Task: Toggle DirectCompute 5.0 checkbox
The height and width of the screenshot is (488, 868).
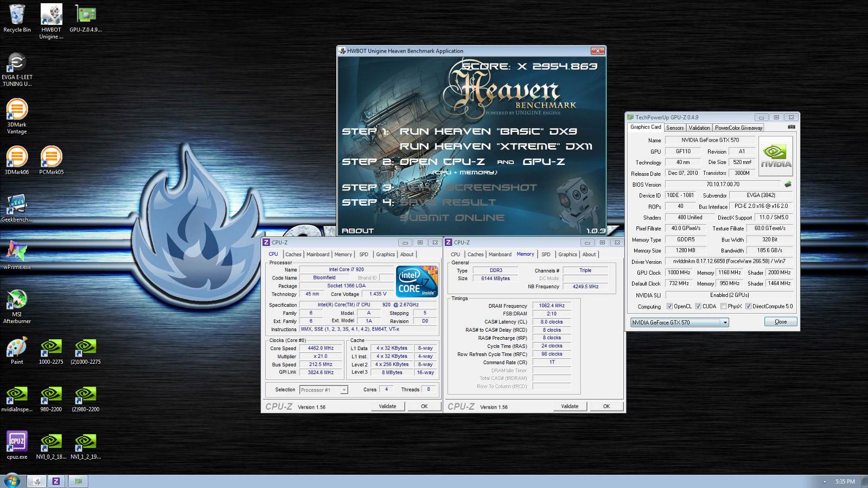Action: [x=748, y=306]
